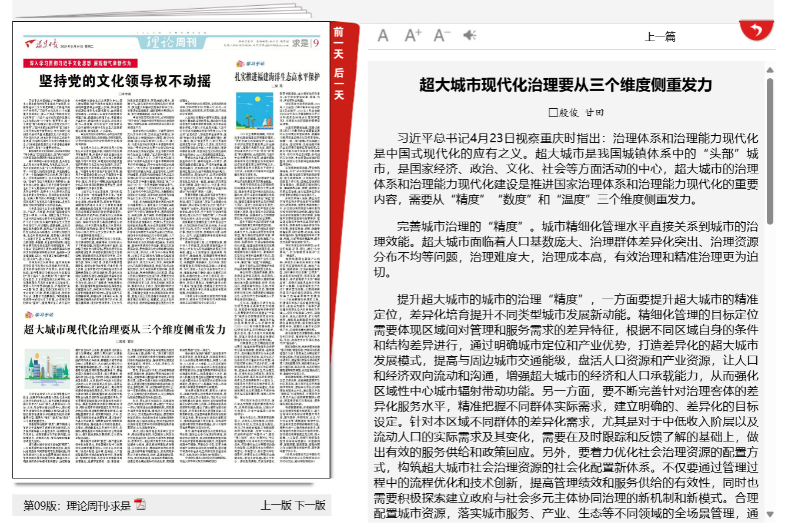Increase font size with A+ icon
Viewport: 788px width, 532px height.
pyautogui.click(x=413, y=36)
